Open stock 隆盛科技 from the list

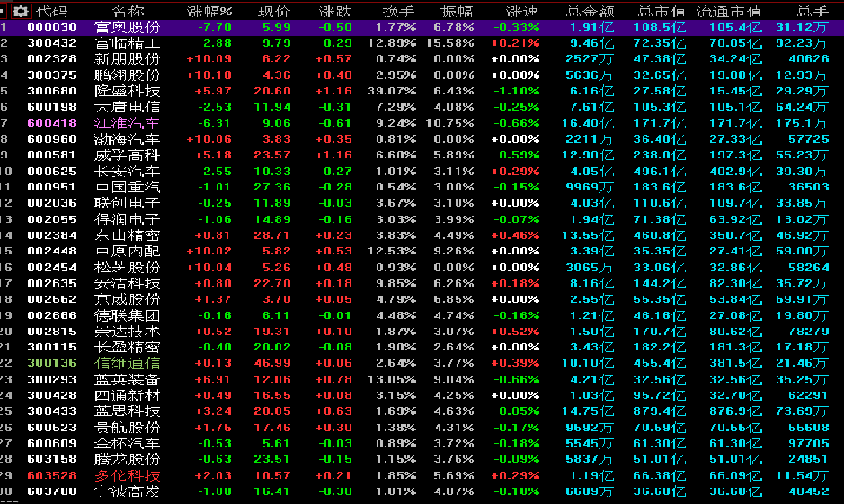coord(128,92)
